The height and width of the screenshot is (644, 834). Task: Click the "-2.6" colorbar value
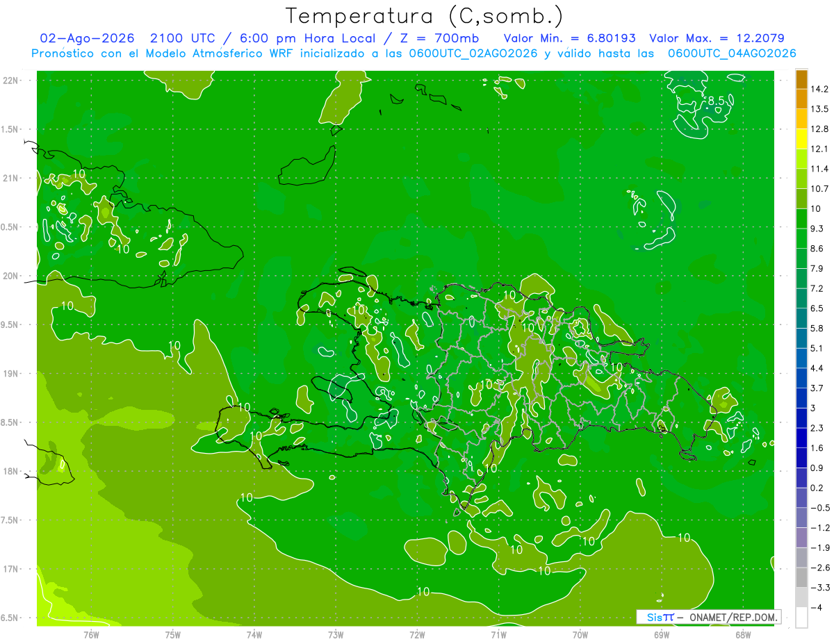click(x=819, y=568)
